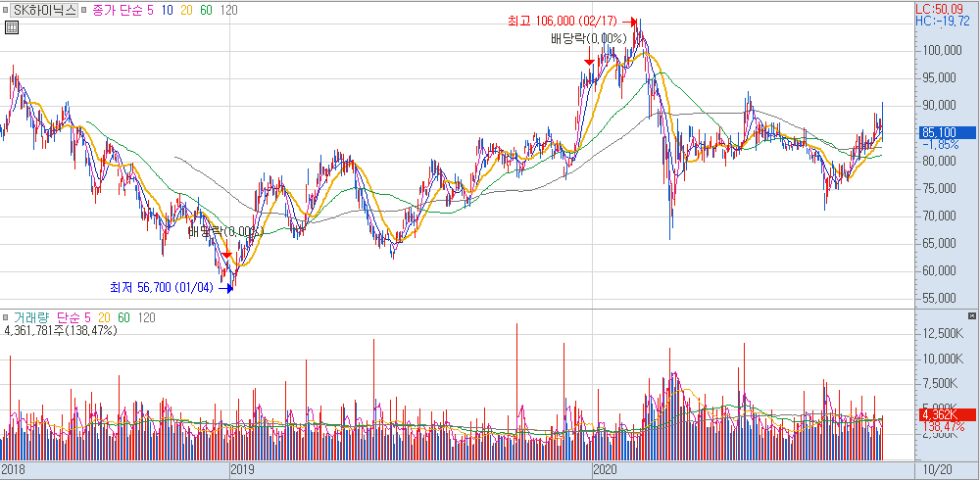Click the LC:50.09 value

[941, 10]
